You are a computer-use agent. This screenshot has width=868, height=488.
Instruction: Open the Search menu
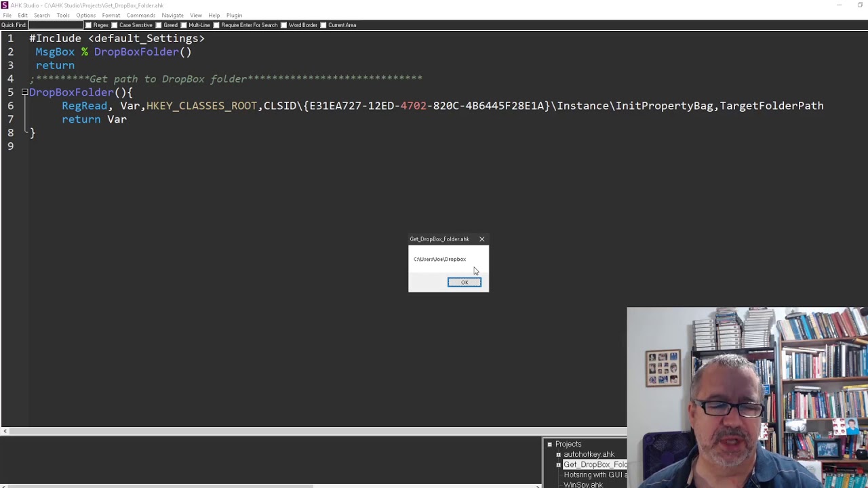point(41,15)
